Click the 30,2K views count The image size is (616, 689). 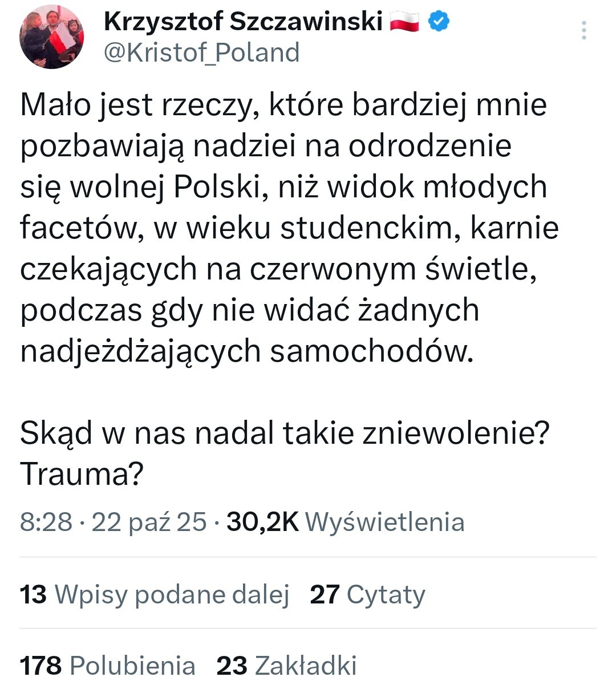click(x=262, y=521)
